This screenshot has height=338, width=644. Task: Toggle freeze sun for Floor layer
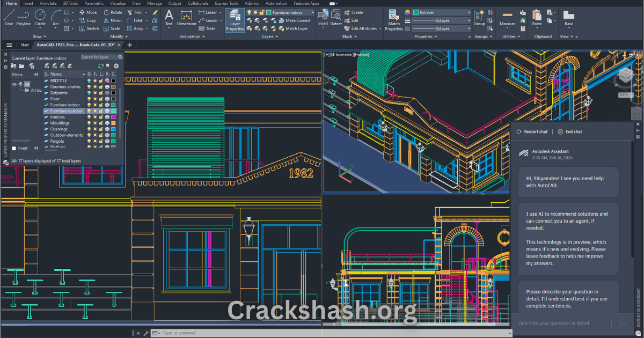[x=95, y=99]
